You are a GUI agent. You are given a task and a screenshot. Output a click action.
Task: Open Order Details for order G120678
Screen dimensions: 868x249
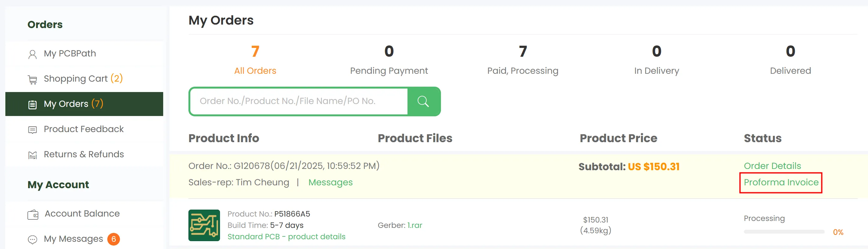point(772,165)
